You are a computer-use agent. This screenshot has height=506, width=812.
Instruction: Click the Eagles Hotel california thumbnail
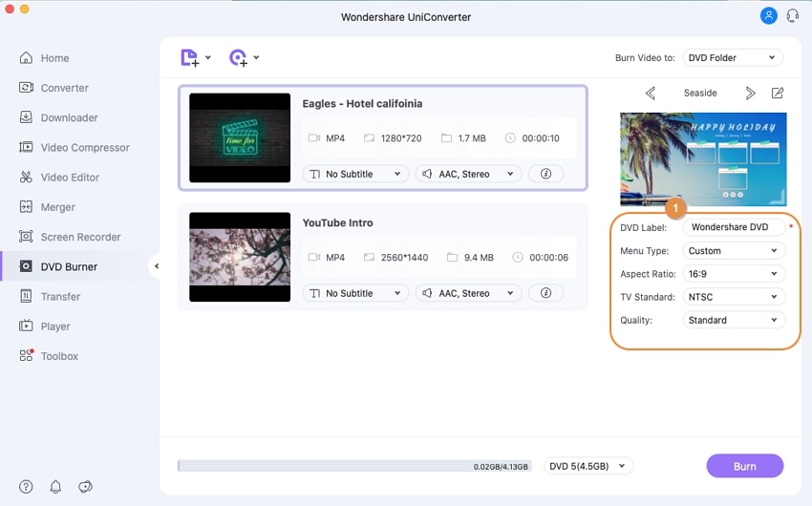240,137
